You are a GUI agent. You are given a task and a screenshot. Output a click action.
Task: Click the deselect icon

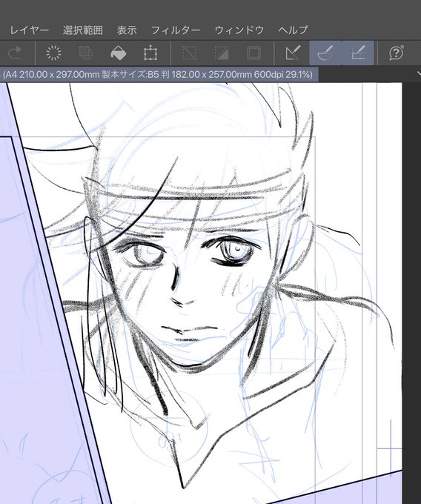[189, 53]
